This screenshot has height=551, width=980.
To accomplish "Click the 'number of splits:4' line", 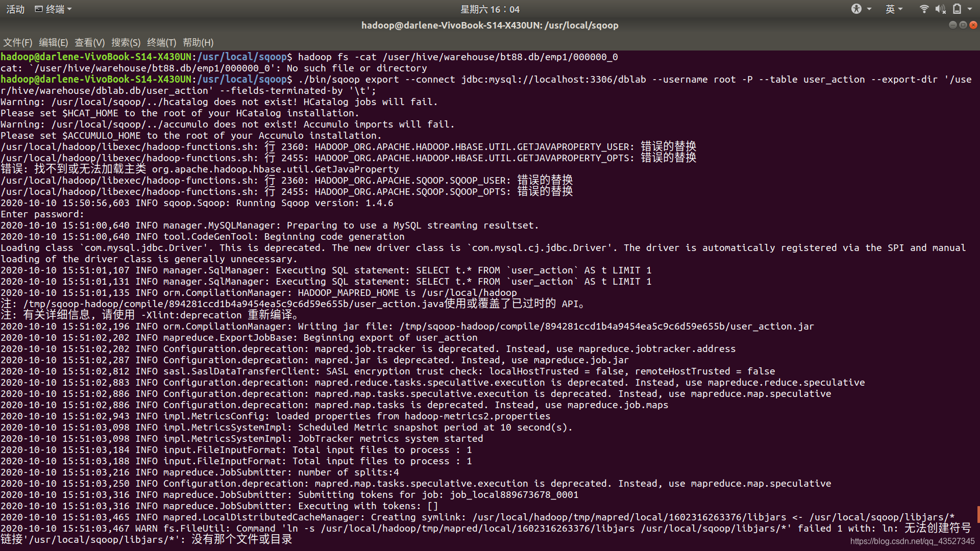I will point(200,472).
